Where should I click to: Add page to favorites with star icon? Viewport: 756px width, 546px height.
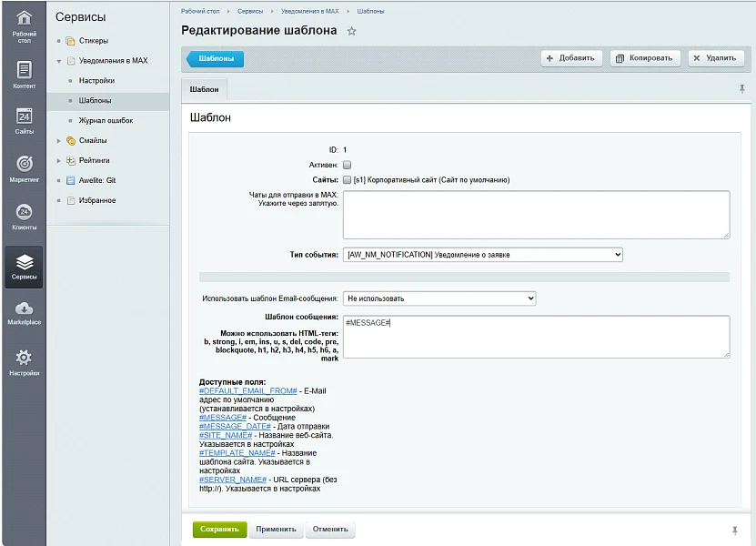click(351, 31)
